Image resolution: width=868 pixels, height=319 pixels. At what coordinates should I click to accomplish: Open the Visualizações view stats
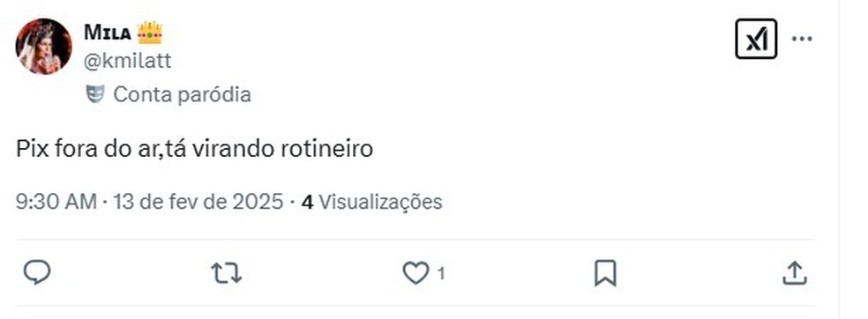pos(380,202)
